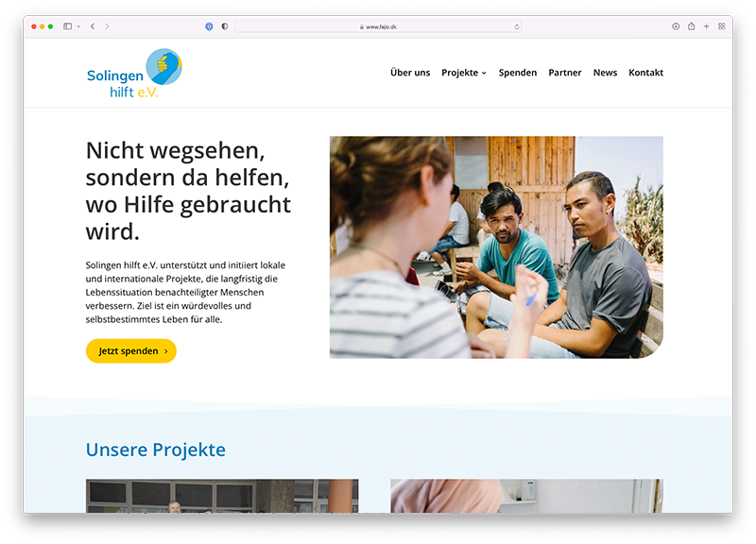Image resolution: width=756 pixels, height=544 pixels.
Task: Open the Share icon in Safari
Action: pyautogui.click(x=692, y=26)
